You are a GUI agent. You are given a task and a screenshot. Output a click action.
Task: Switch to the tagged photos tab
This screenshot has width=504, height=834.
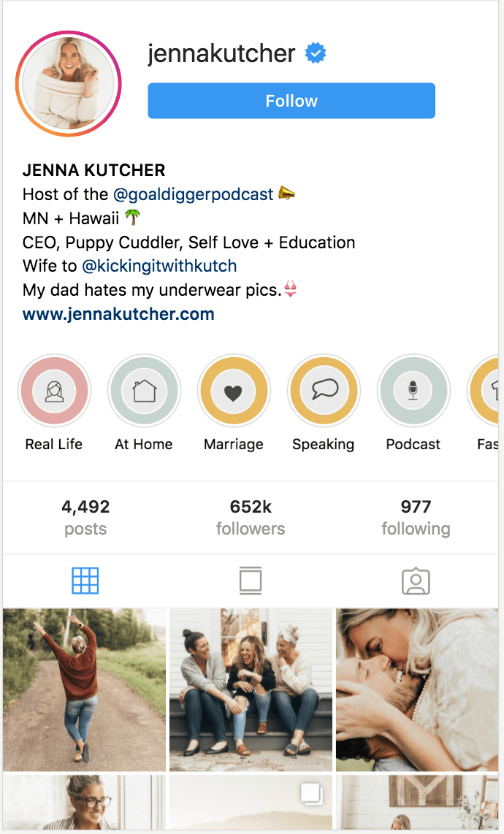416,581
